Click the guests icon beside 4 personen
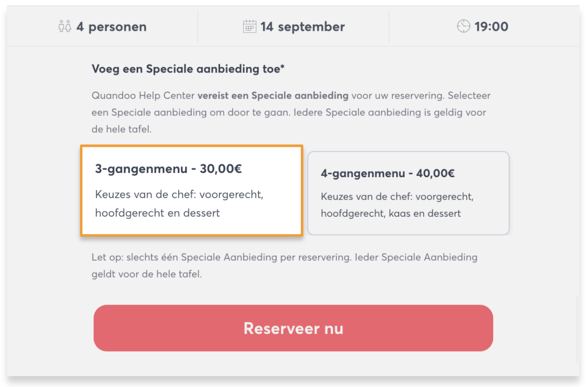This screenshot has width=588, height=387. tap(65, 27)
